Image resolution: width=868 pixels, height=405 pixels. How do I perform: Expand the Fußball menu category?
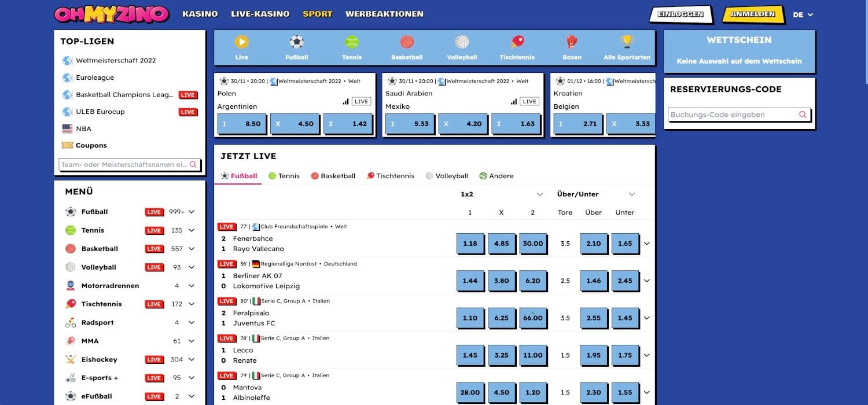[192, 212]
